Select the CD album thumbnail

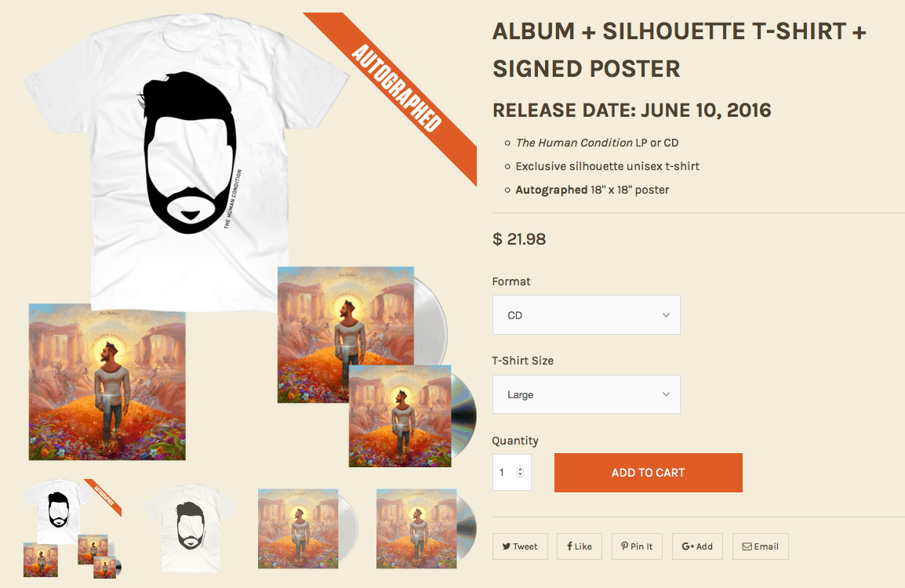point(426,528)
